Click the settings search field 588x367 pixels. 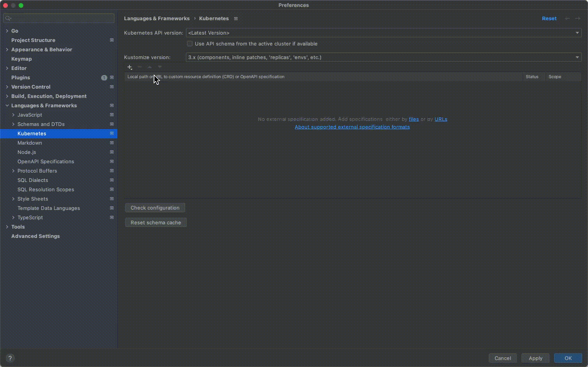(x=59, y=18)
